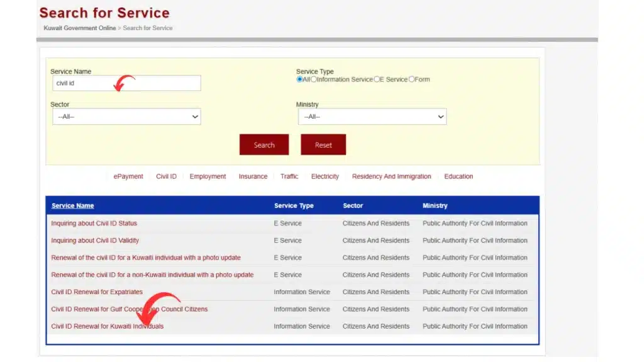Click the Search button
The height and width of the screenshot is (362, 644).
264,145
